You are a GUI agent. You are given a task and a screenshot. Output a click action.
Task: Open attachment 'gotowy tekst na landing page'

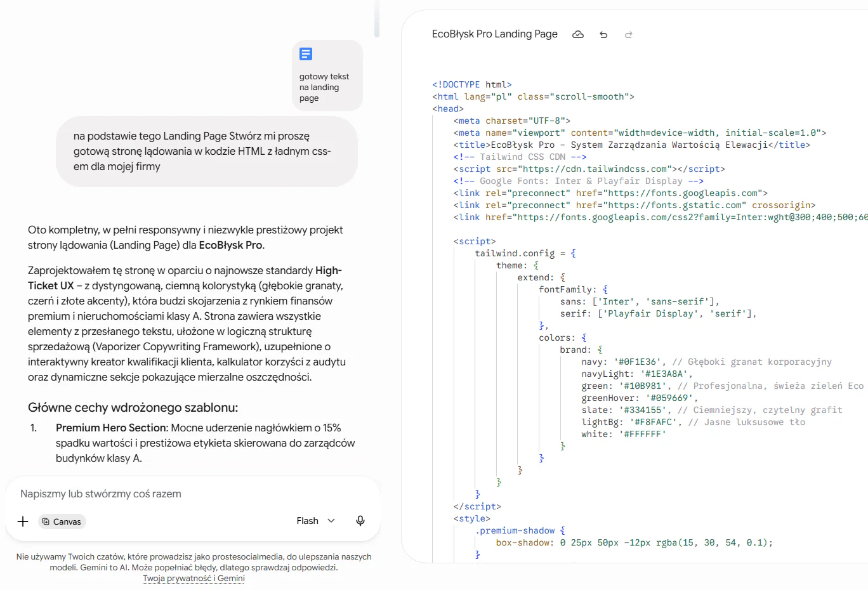click(327, 75)
